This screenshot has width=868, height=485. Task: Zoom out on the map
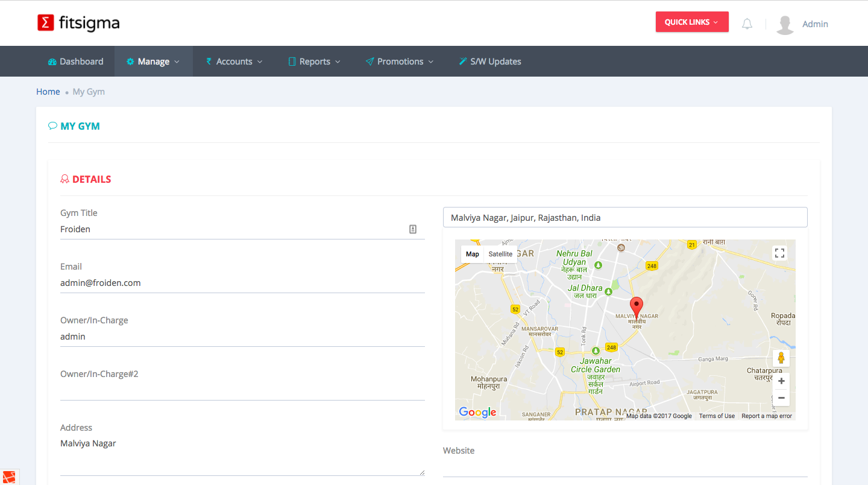click(781, 398)
